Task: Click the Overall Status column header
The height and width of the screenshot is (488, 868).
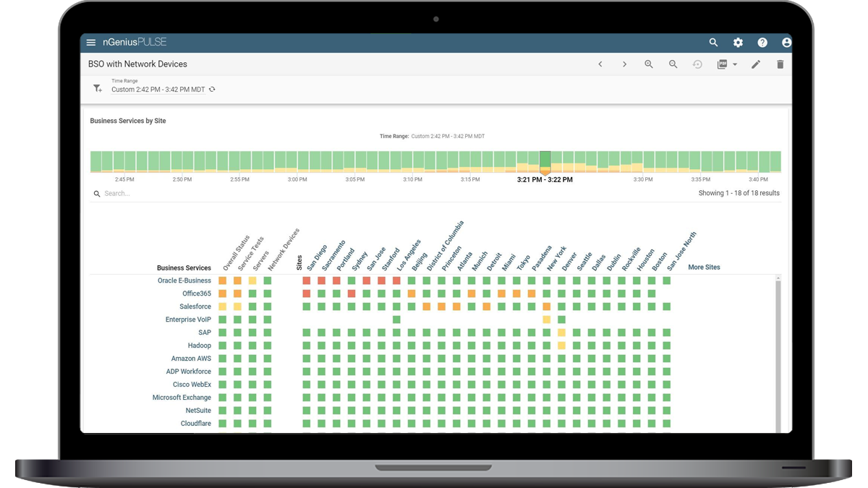Action: [236, 253]
